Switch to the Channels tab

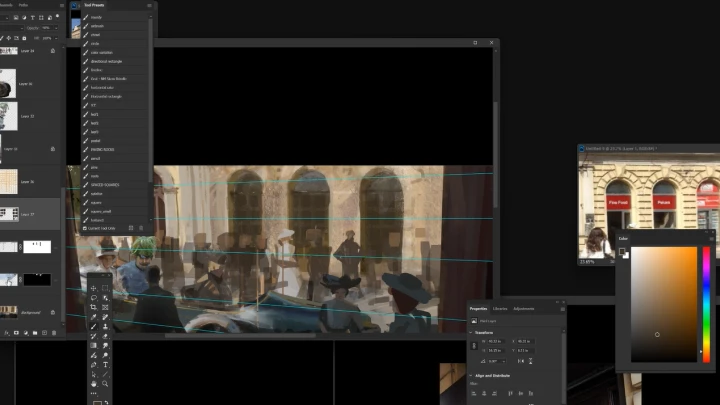click(x=6, y=5)
